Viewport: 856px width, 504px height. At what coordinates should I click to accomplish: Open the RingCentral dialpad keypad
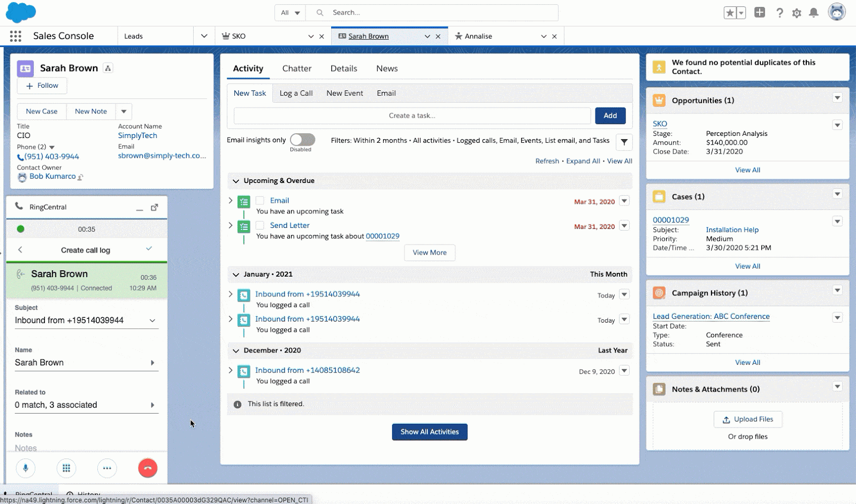tap(66, 468)
